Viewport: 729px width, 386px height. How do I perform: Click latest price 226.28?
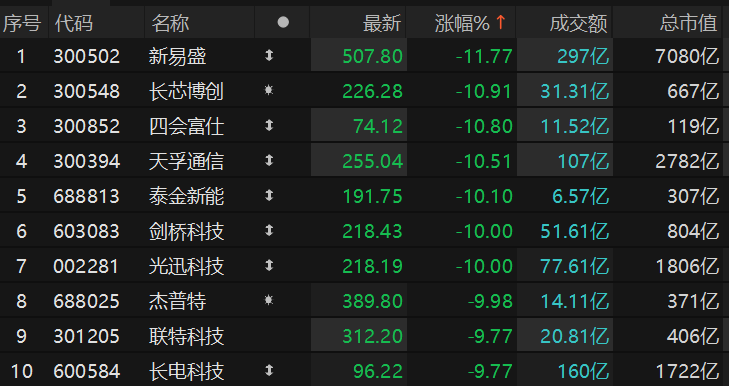point(372,91)
